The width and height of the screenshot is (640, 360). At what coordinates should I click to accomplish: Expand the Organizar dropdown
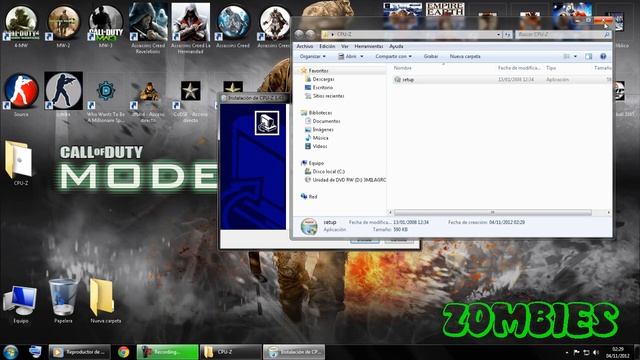point(313,56)
